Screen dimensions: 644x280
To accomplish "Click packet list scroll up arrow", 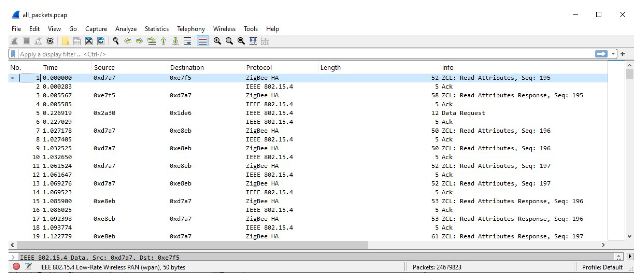I will click(x=629, y=65).
